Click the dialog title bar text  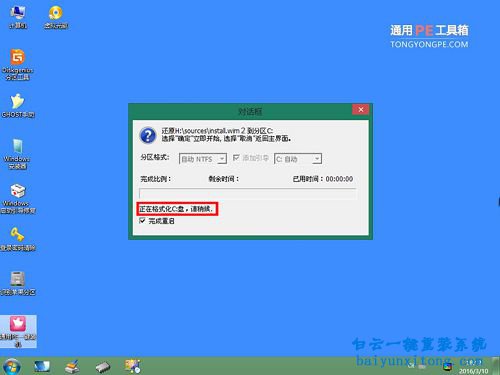tap(250, 111)
